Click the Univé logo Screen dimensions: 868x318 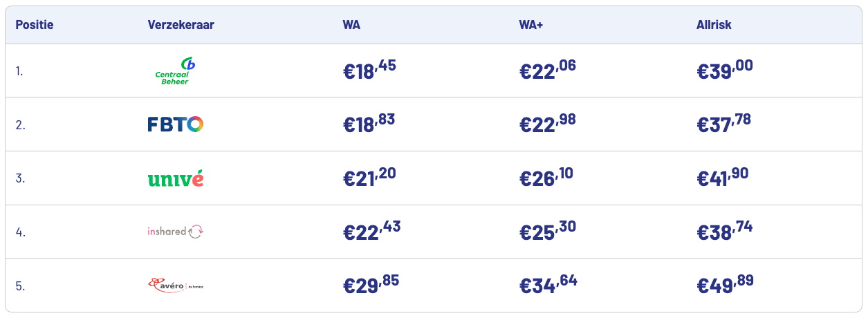pyautogui.click(x=175, y=178)
